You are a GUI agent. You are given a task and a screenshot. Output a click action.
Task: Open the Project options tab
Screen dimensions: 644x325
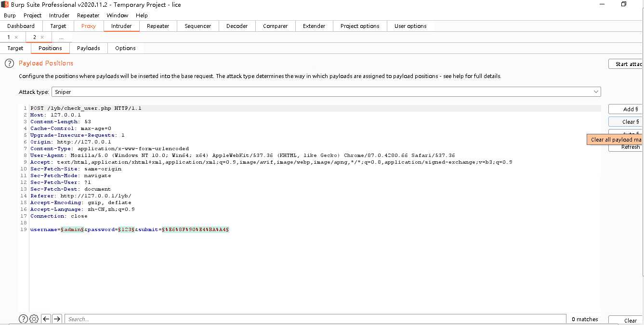[x=360, y=26]
